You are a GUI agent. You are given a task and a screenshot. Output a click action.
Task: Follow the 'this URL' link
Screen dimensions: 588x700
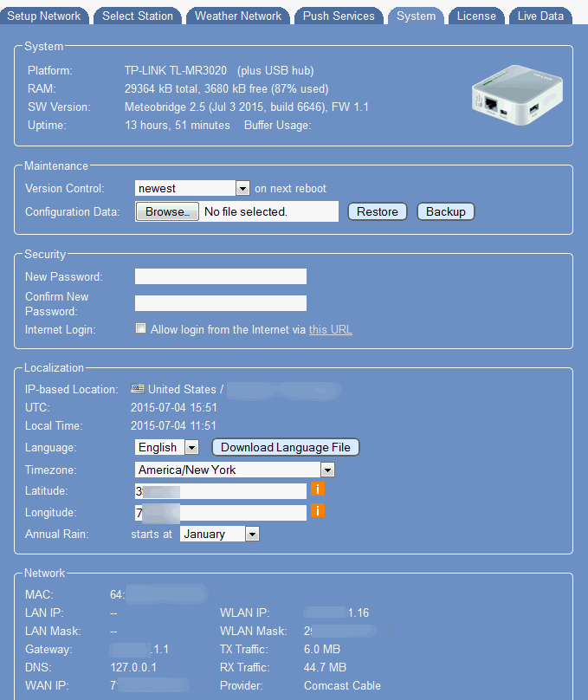click(330, 329)
